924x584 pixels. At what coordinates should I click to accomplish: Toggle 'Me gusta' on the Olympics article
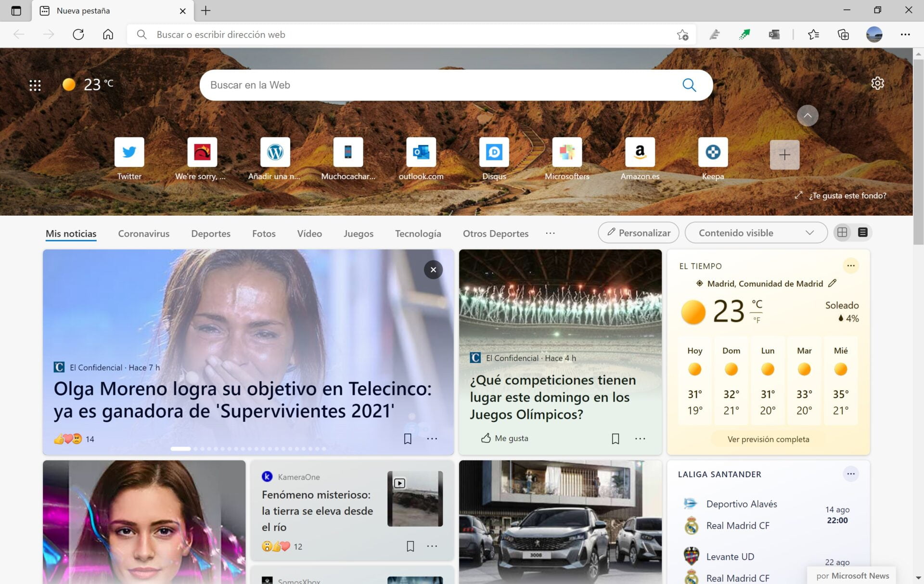coord(504,438)
